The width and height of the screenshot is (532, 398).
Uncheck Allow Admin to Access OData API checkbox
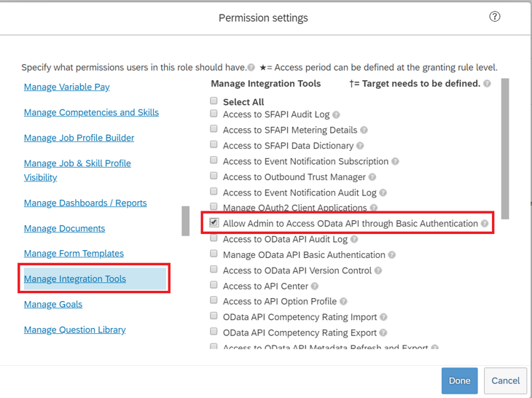[x=214, y=223]
